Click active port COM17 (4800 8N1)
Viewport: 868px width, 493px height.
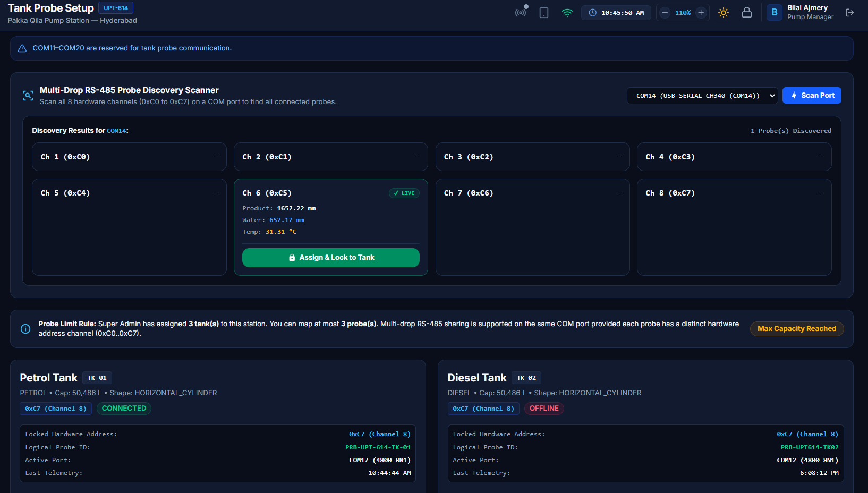(380, 460)
